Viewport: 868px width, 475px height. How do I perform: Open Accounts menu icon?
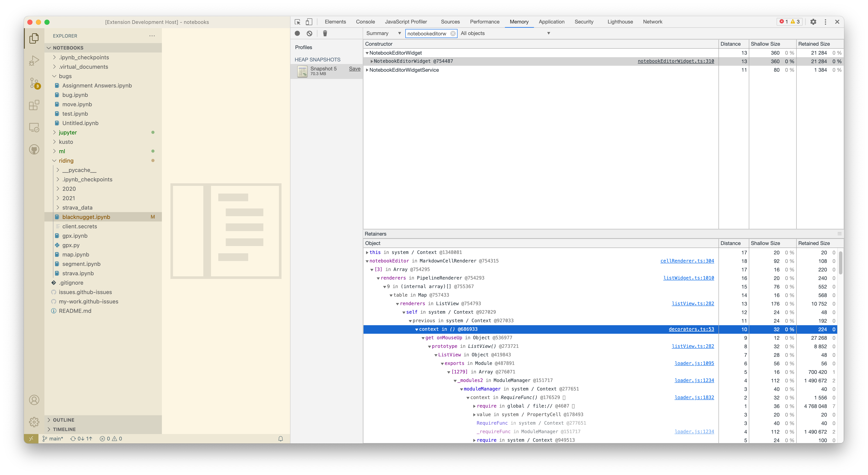tap(34, 400)
